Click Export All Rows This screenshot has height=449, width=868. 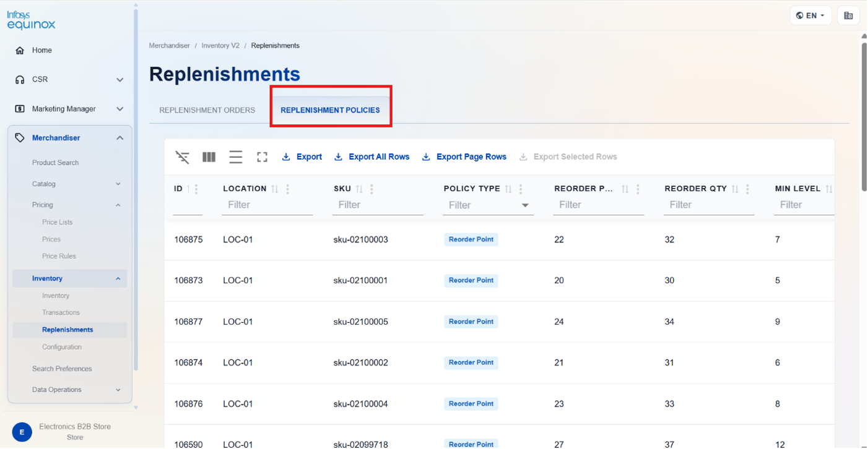[x=371, y=157]
